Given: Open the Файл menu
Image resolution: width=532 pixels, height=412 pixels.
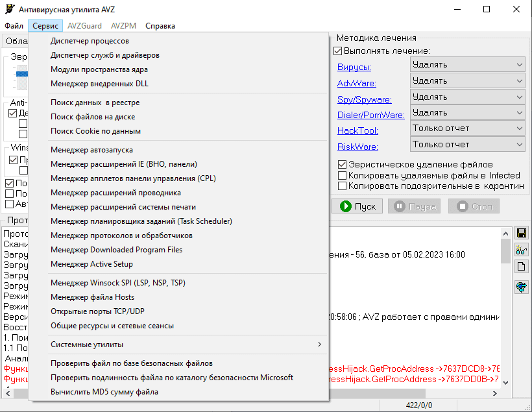Looking at the screenshot, I should (x=14, y=26).
